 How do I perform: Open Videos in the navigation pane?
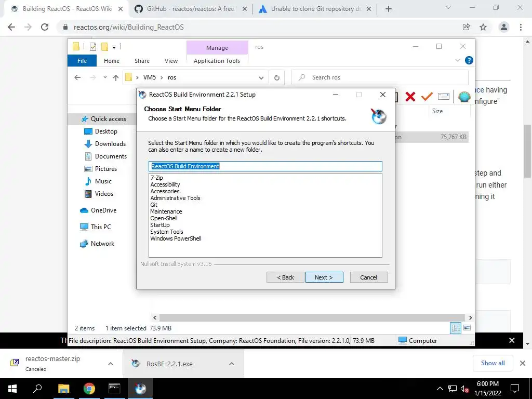click(99, 194)
